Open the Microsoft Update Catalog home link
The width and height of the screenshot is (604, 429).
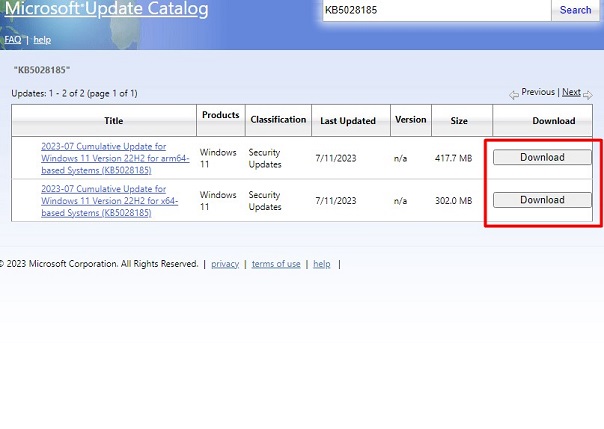(x=106, y=9)
